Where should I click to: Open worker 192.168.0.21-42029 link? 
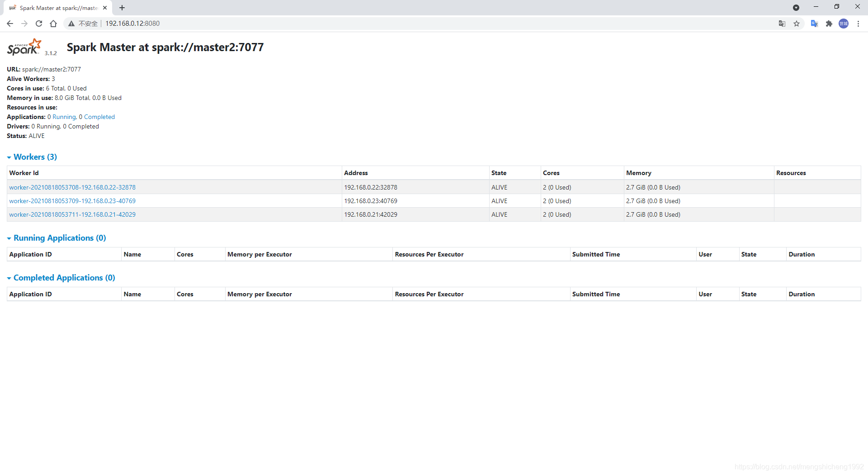[72, 214]
